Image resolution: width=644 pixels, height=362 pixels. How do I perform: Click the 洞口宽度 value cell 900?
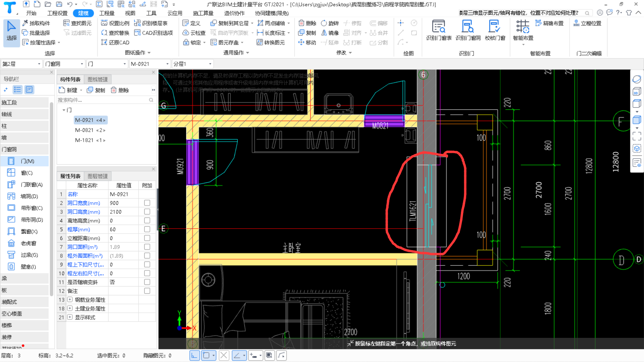click(123, 203)
